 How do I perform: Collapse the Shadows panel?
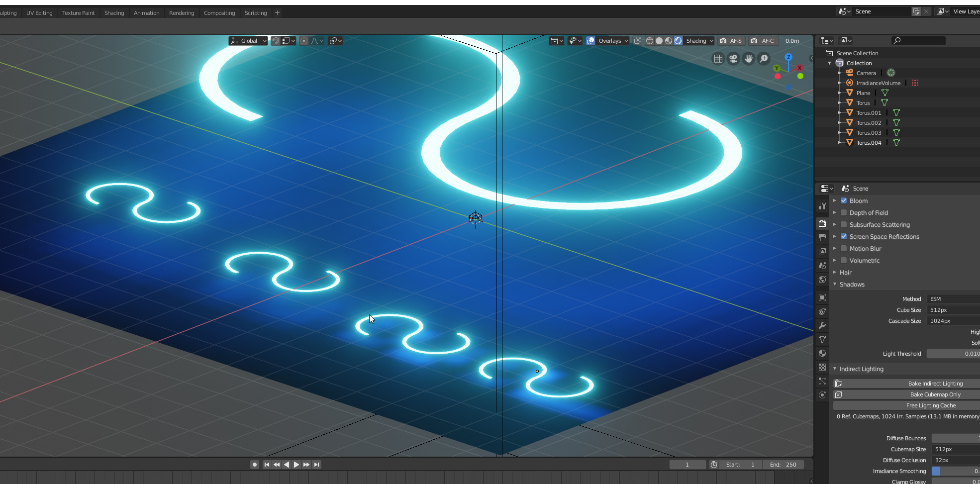tap(835, 285)
